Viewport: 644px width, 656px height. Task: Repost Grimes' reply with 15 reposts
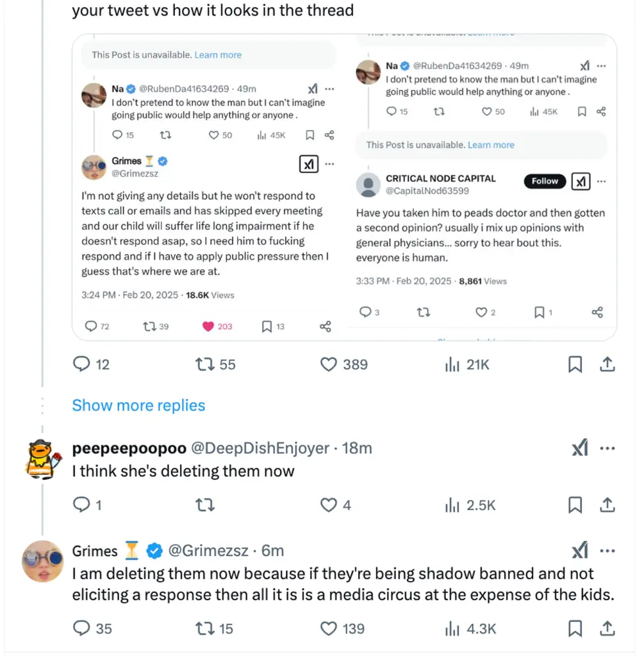coord(204,628)
